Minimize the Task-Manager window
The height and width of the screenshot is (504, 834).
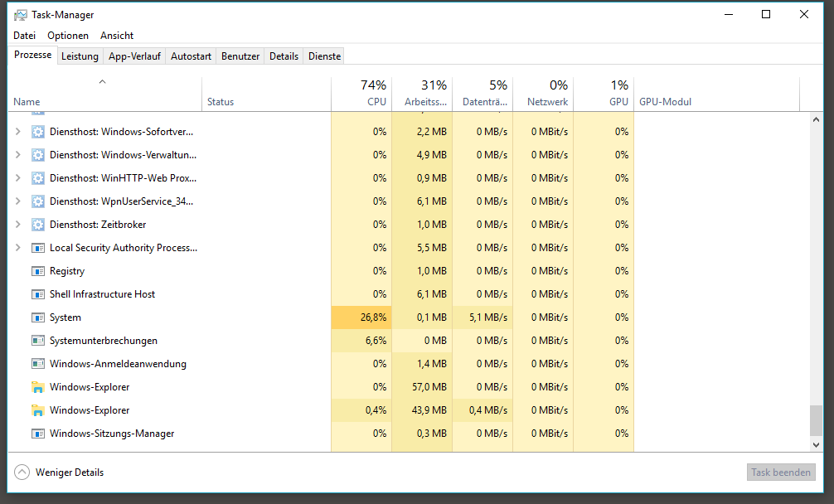(729, 14)
